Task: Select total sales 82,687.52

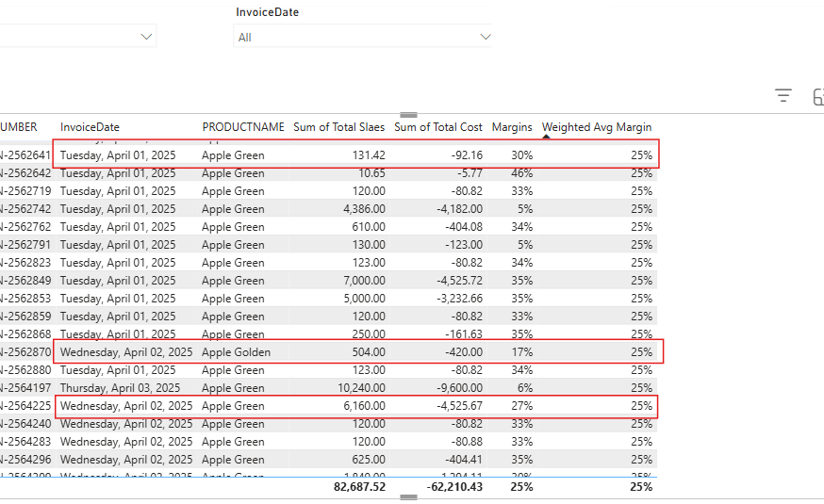Action: click(x=359, y=487)
